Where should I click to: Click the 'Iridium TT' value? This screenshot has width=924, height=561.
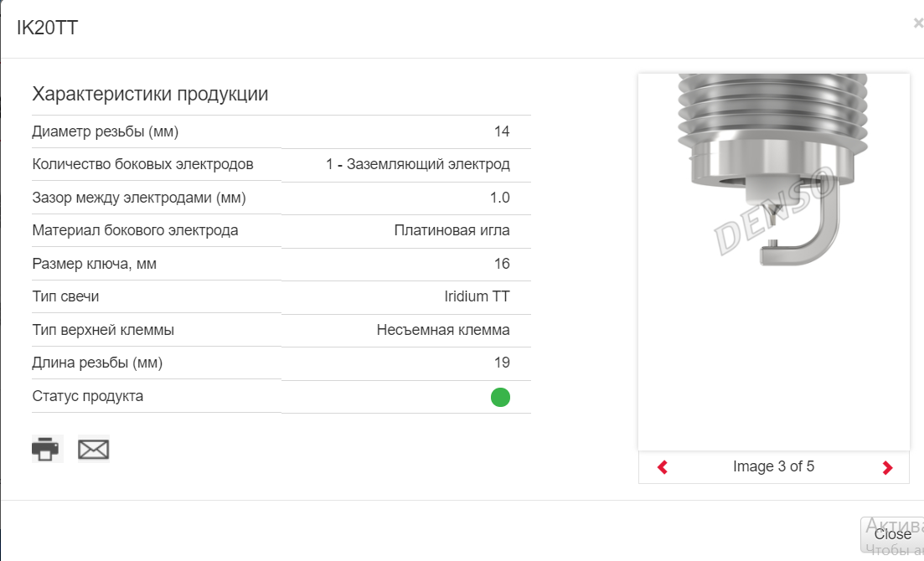tap(477, 296)
